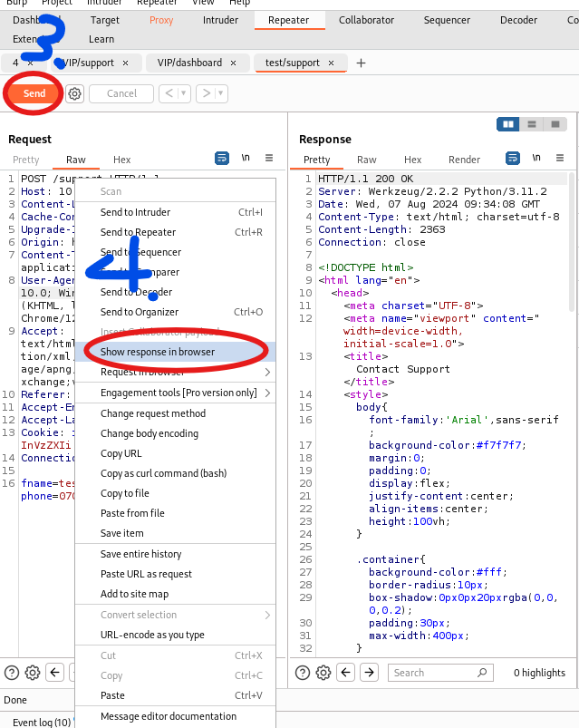579x728 pixels.
Task: Switch Response view to Raw
Action: (x=367, y=160)
